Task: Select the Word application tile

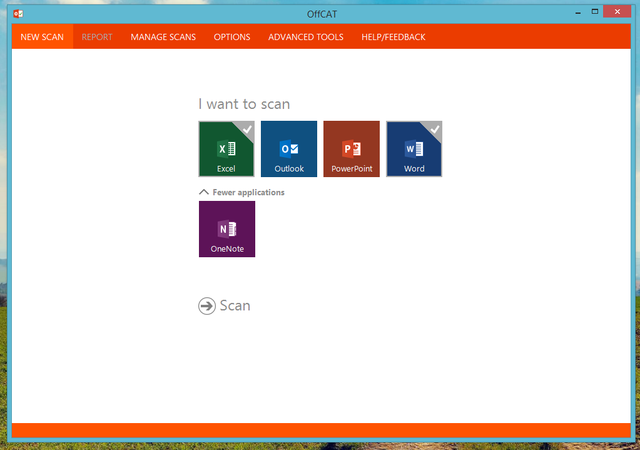Action: click(x=414, y=149)
